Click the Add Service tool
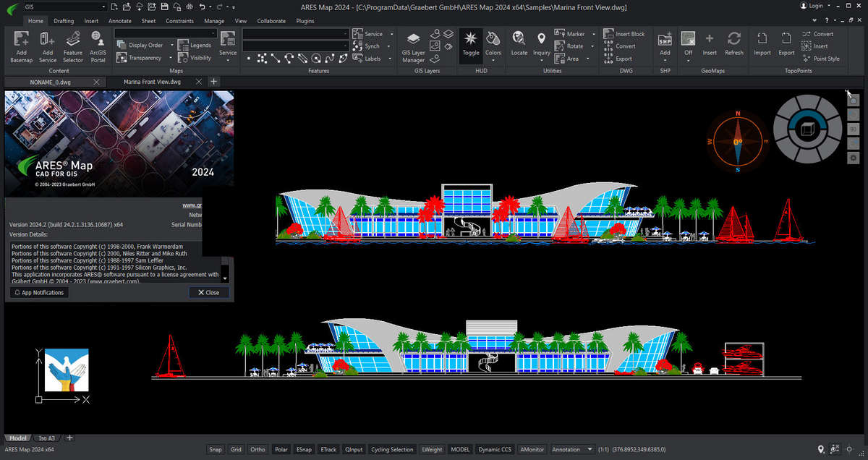868x460 pixels. (x=47, y=46)
